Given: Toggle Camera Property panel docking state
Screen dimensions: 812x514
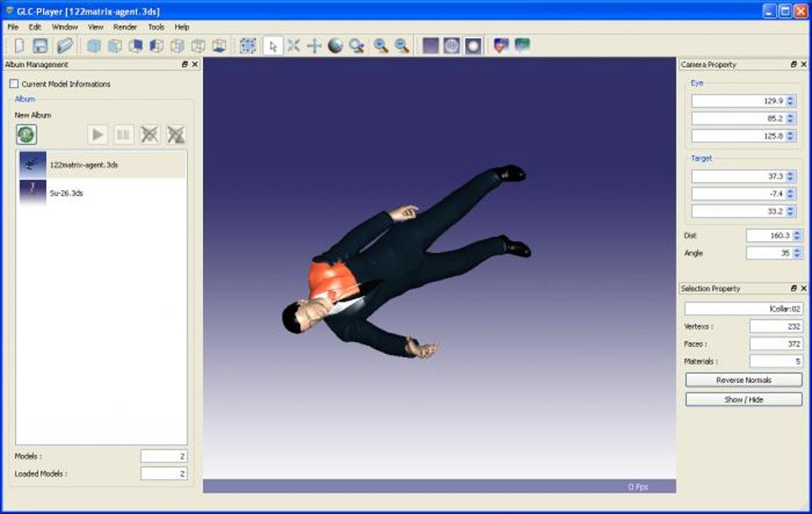Looking at the screenshot, I should click(x=794, y=64).
